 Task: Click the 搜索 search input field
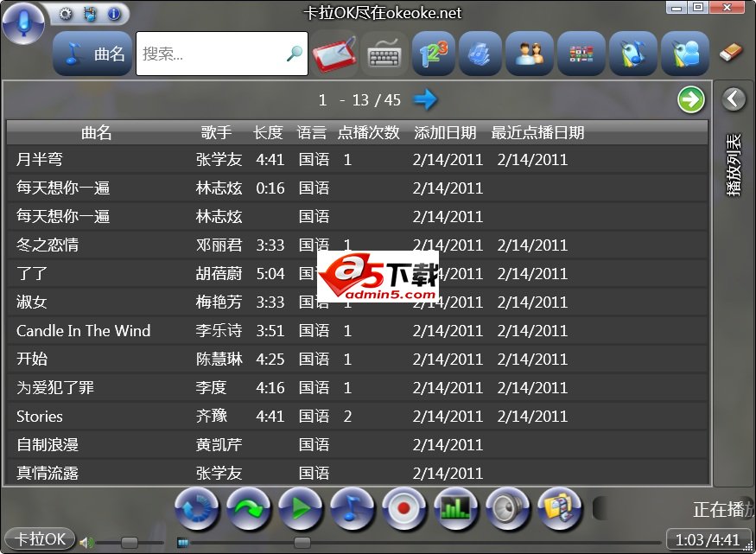point(222,54)
